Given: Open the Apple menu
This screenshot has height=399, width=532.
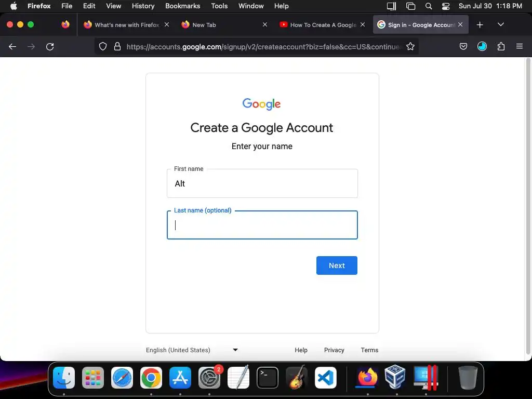Looking at the screenshot, I should (14, 6).
